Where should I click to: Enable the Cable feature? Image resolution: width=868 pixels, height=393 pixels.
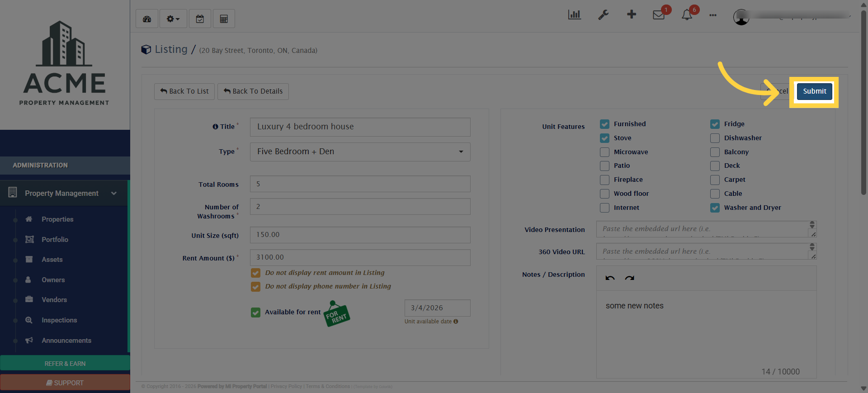click(x=715, y=194)
